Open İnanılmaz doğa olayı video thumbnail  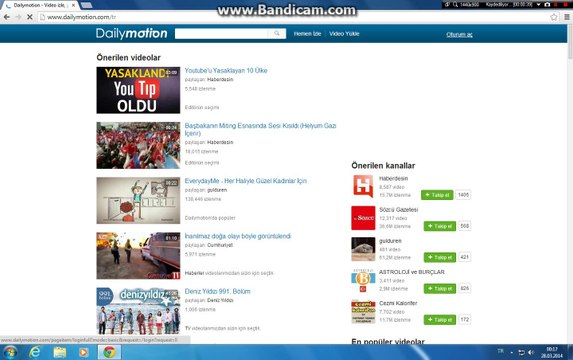(138, 255)
